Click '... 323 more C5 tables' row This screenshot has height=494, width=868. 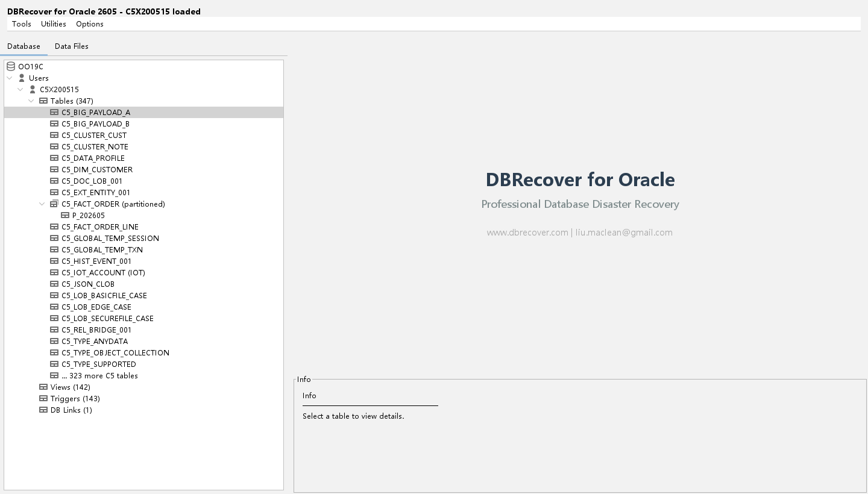99,376
